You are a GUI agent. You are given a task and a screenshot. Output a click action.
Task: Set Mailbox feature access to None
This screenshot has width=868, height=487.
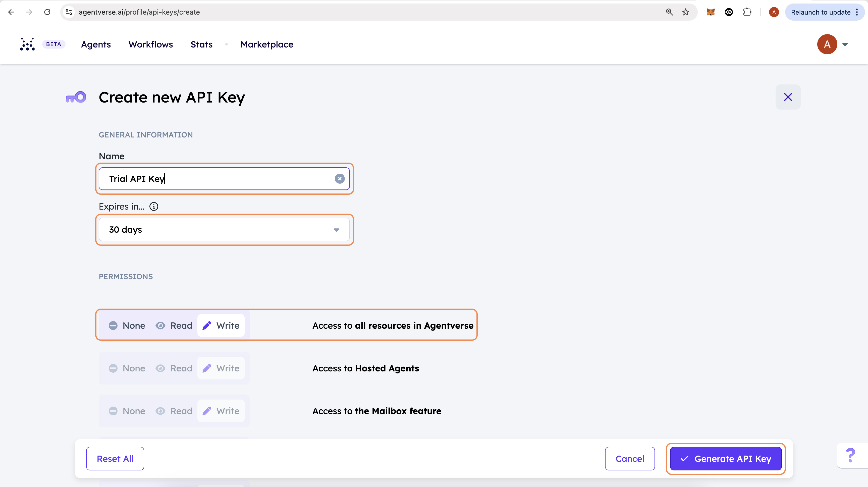pyautogui.click(x=127, y=411)
